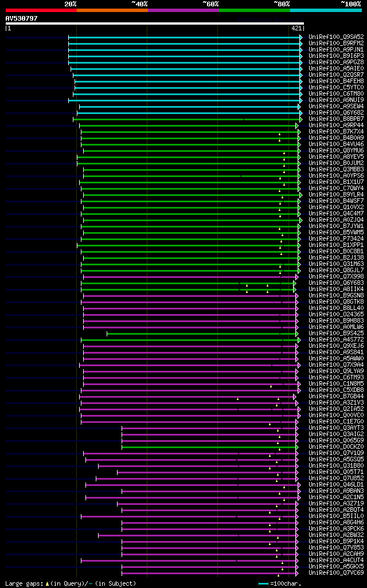Click the orange ~40% legend segment
The image size is (367, 588).
[112, 10]
